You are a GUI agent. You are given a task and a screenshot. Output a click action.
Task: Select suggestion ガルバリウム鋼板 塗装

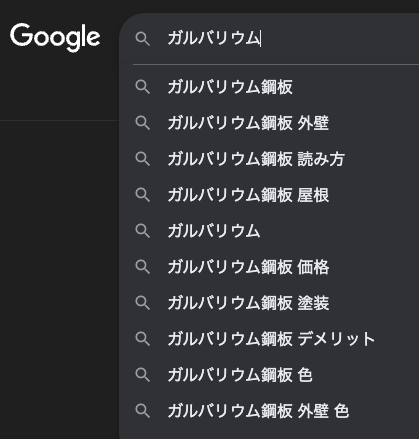[x=269, y=303]
